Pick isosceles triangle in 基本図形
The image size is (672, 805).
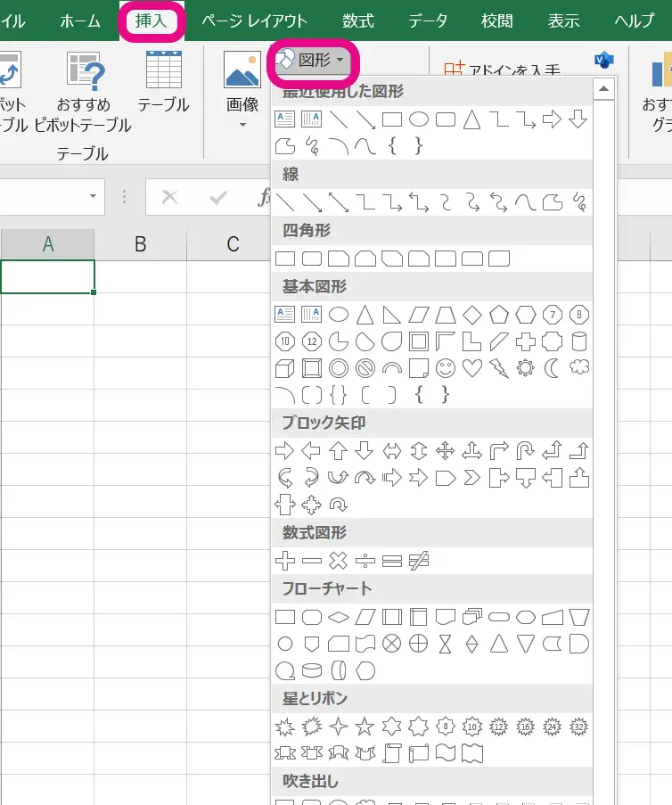pos(365,315)
